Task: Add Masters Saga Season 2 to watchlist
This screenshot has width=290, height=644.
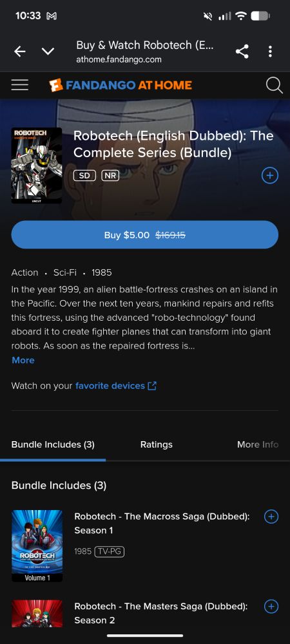Action: click(x=271, y=606)
